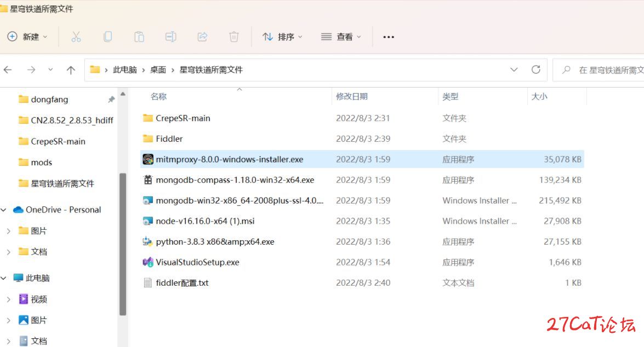Select 此电脑 in the sidebar
644x347 pixels.
(31, 278)
